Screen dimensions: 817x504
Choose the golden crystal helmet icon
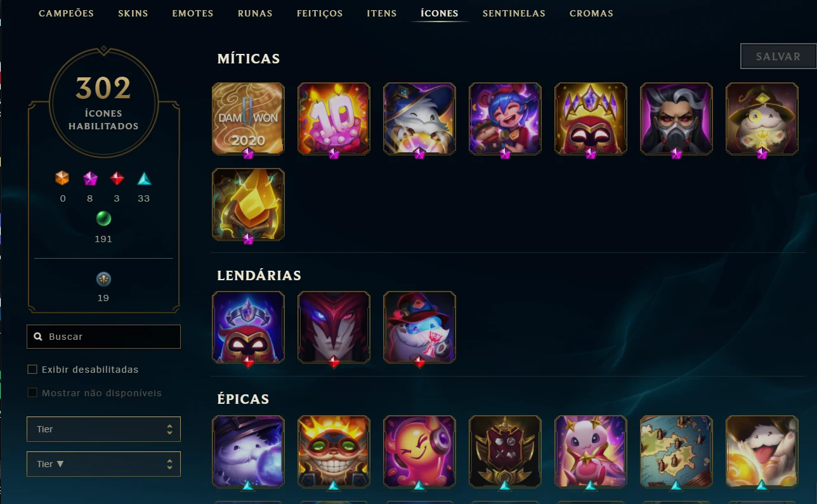point(248,204)
